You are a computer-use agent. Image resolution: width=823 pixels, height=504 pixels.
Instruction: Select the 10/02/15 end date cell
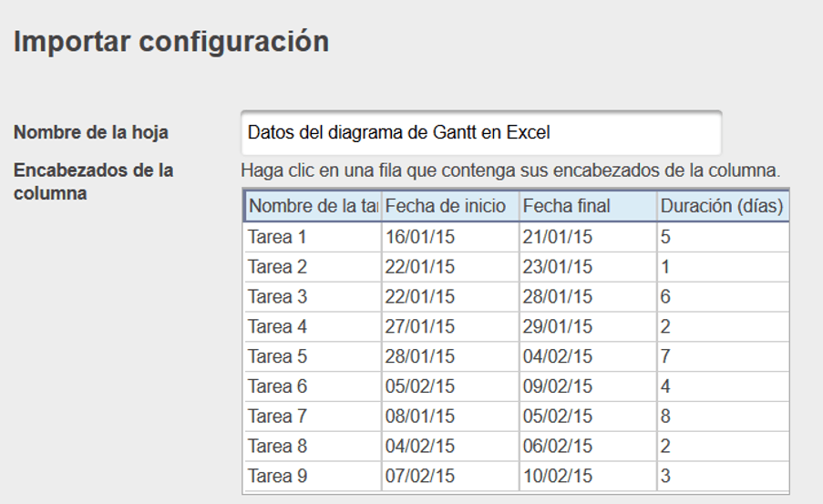tap(586, 477)
